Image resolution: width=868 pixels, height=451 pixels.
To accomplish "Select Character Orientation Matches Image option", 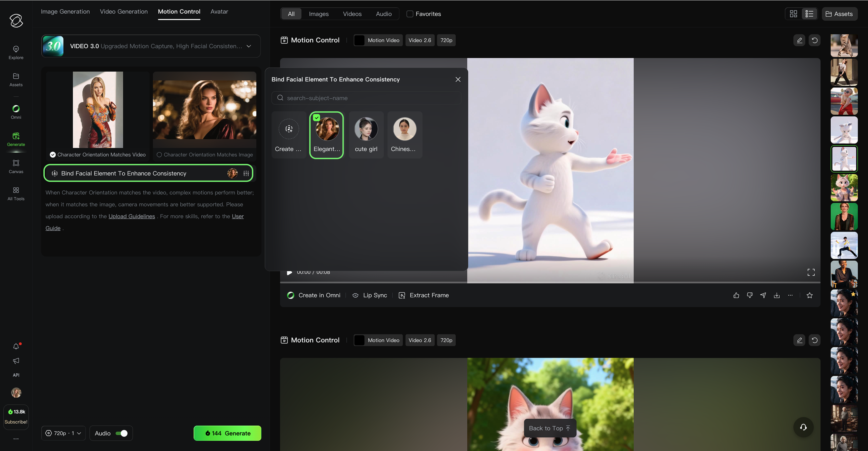I will [159, 155].
